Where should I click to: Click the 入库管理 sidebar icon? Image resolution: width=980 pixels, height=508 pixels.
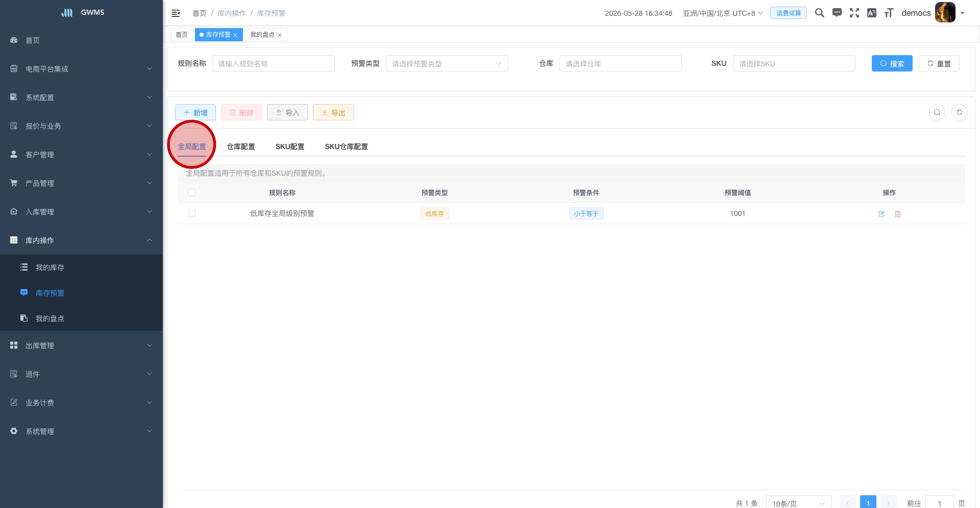pyautogui.click(x=14, y=211)
